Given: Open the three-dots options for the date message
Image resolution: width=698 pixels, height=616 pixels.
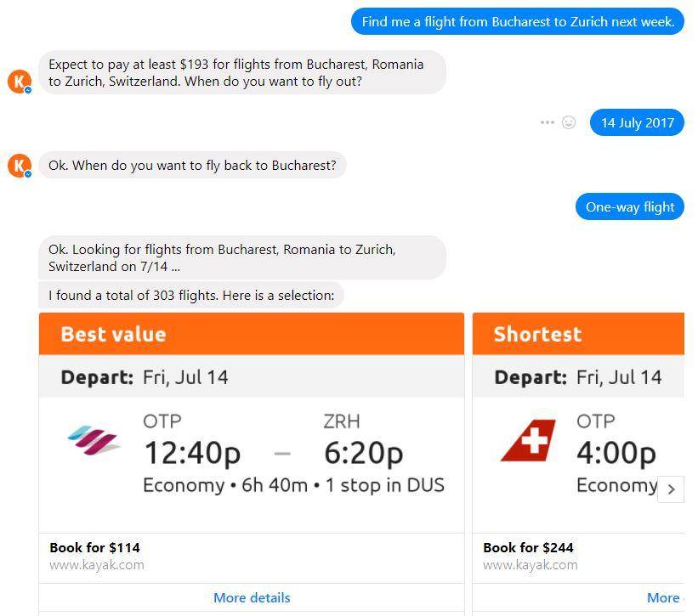Looking at the screenshot, I should point(548,122).
